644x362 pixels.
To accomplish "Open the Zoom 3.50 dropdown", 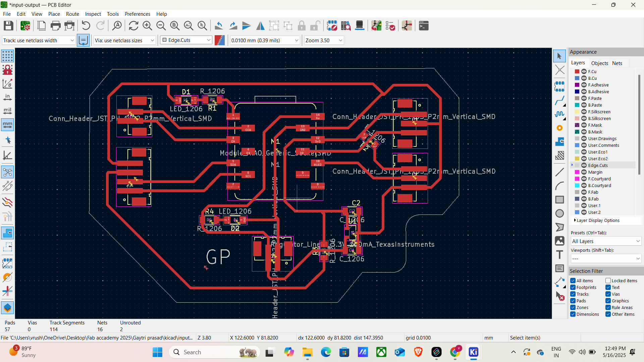I will tap(324, 41).
